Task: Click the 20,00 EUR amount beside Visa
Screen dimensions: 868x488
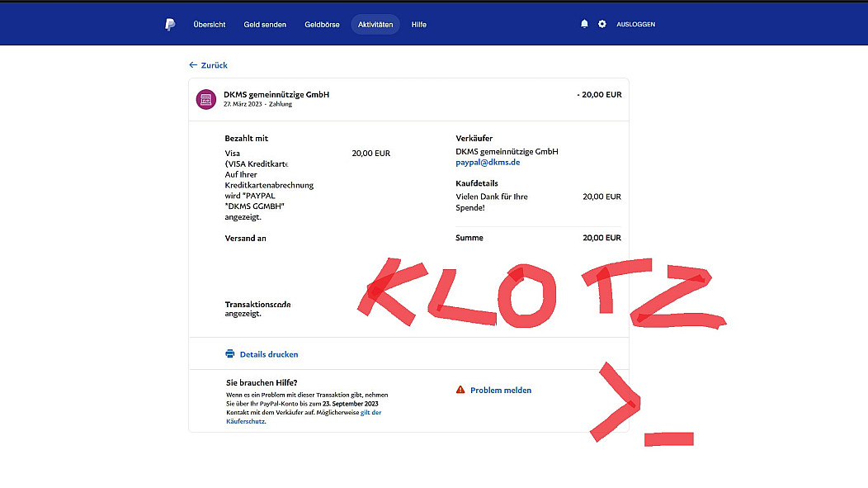Action: pyautogui.click(x=371, y=154)
